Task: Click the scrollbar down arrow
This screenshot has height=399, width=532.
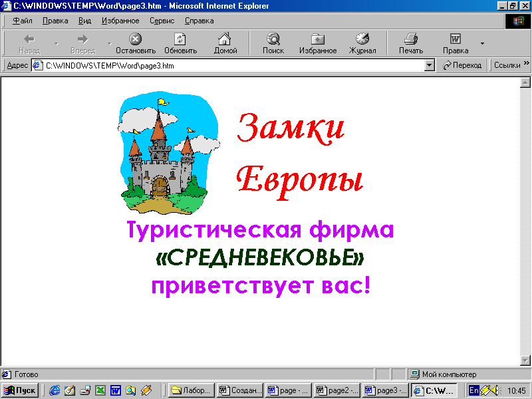Action: (525, 360)
